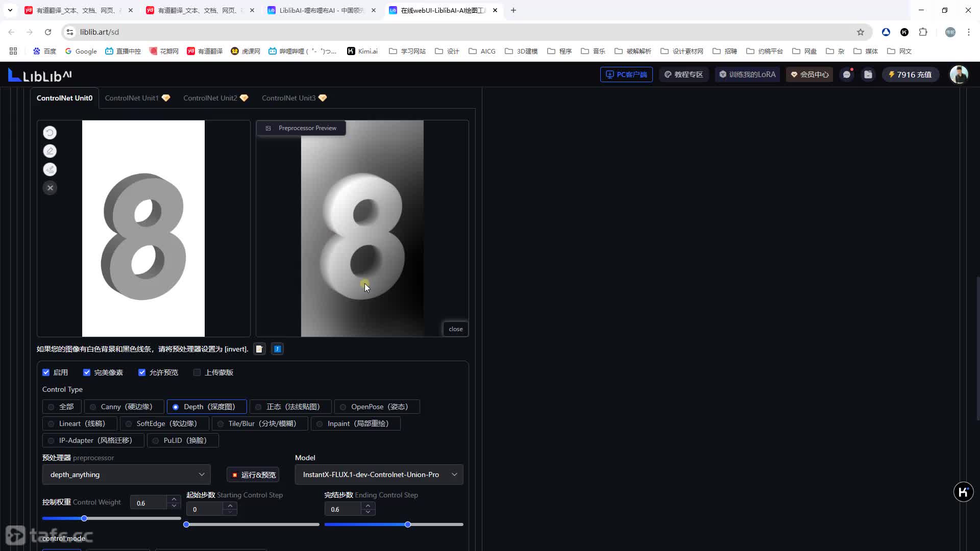Image resolution: width=980 pixels, height=551 pixels.
Task: Click the PC客户端 button
Action: click(x=626, y=74)
